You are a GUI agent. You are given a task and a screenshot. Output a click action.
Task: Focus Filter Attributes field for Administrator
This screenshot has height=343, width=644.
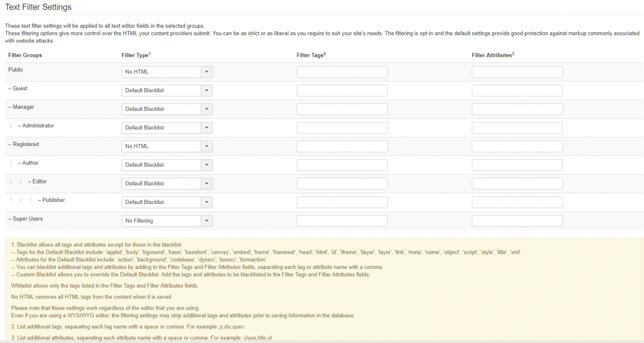[517, 128]
